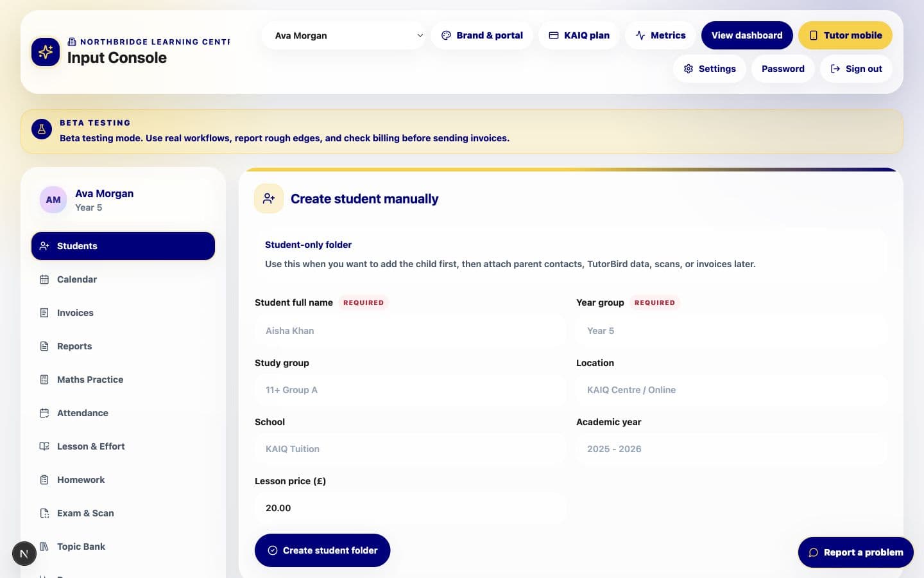924x578 pixels.
Task: Click the Password button
Action: tap(783, 69)
